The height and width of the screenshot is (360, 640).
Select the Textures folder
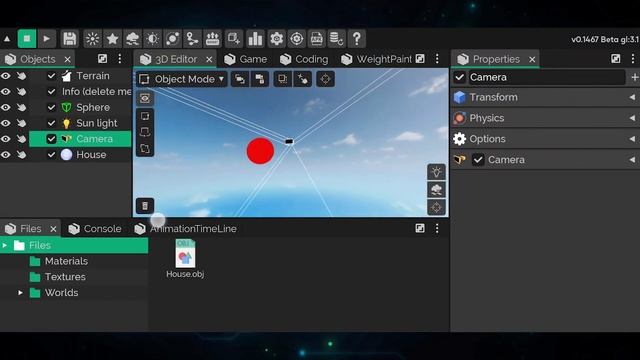[65, 277]
